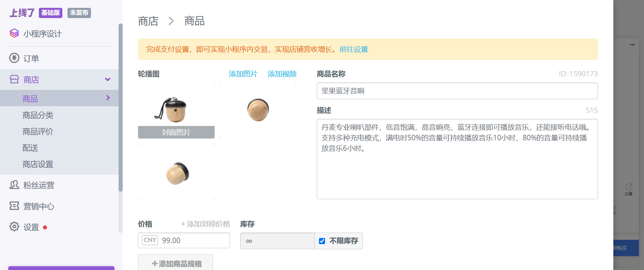Select 配送 in the sidebar
The image size is (644, 270).
30,148
